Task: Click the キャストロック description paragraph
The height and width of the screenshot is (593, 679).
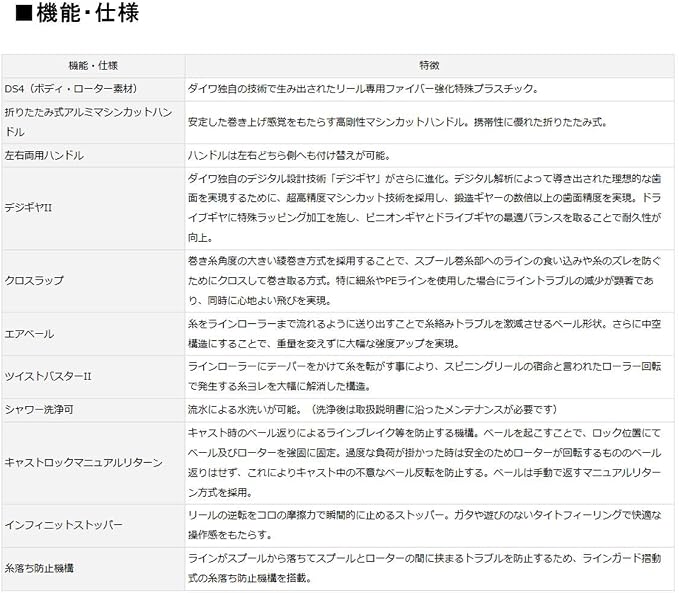Action: pos(424,463)
